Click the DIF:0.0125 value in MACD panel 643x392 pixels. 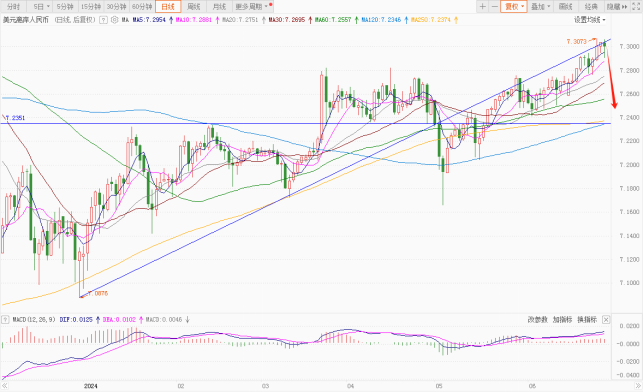tap(76, 319)
